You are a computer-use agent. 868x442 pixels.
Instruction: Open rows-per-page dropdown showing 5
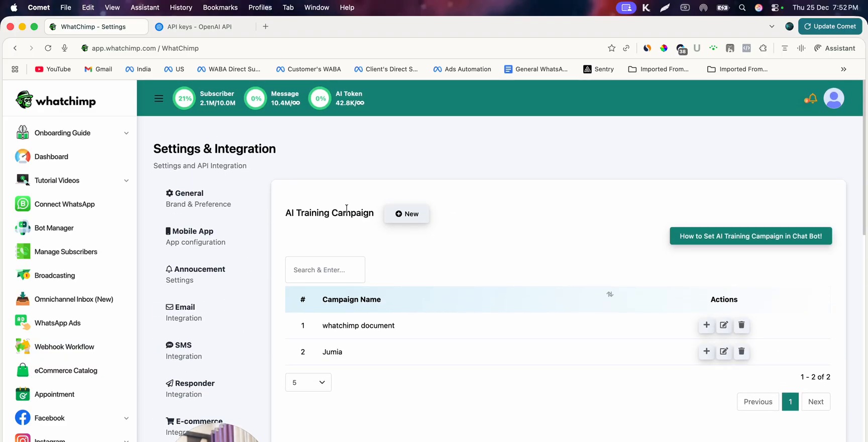click(x=308, y=382)
